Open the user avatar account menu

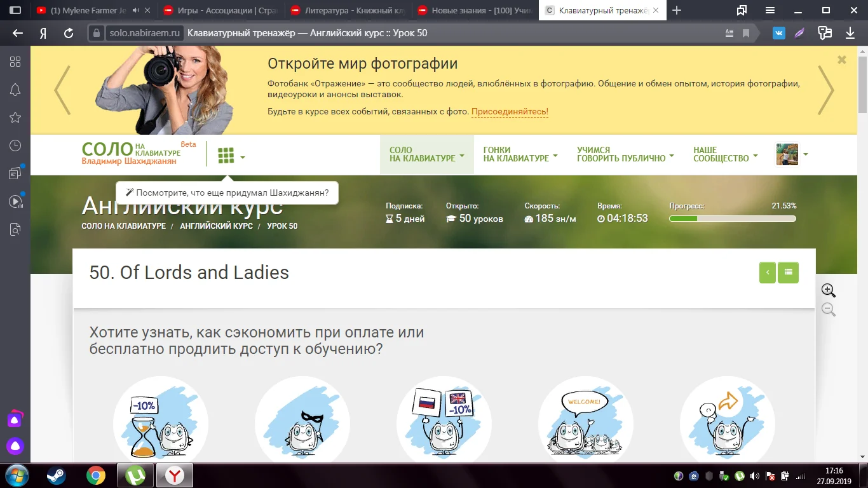(792, 154)
